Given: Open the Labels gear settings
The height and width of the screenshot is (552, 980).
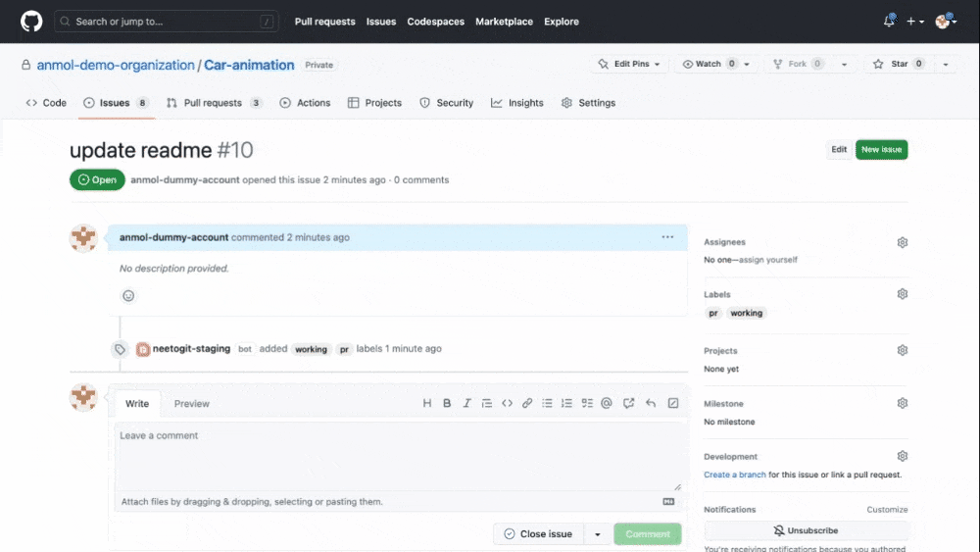Looking at the screenshot, I should (902, 294).
